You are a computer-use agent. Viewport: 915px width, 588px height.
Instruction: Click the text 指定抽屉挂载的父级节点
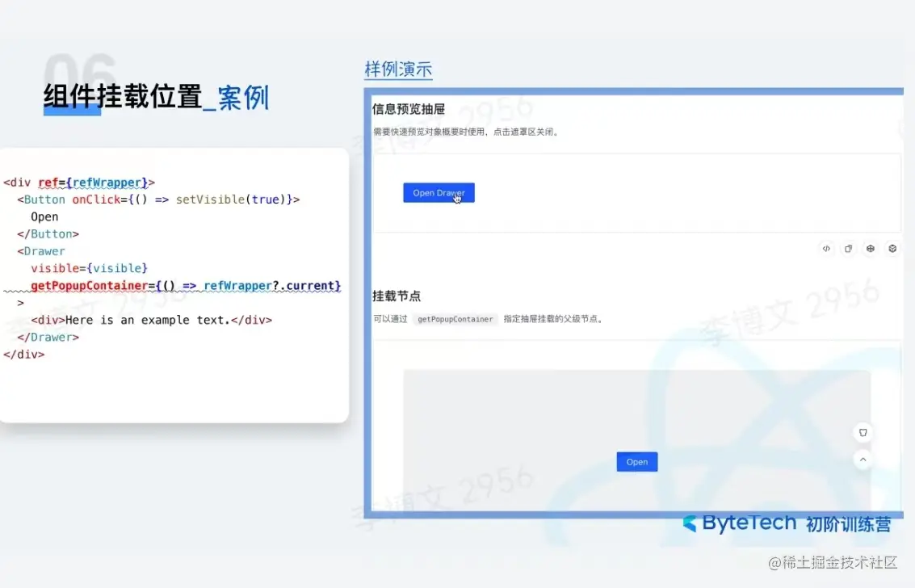(553, 319)
